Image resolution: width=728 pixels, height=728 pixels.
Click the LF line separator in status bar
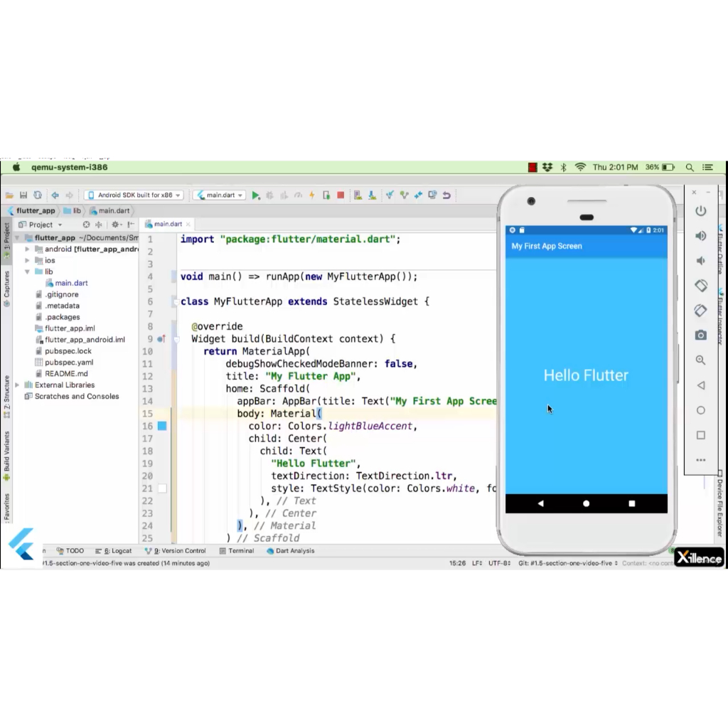click(477, 563)
